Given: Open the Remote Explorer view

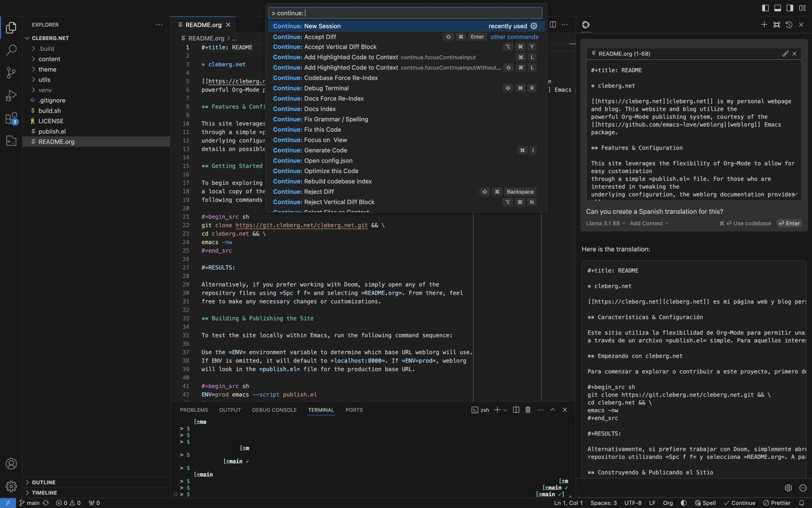Looking at the screenshot, I should click(11, 141).
